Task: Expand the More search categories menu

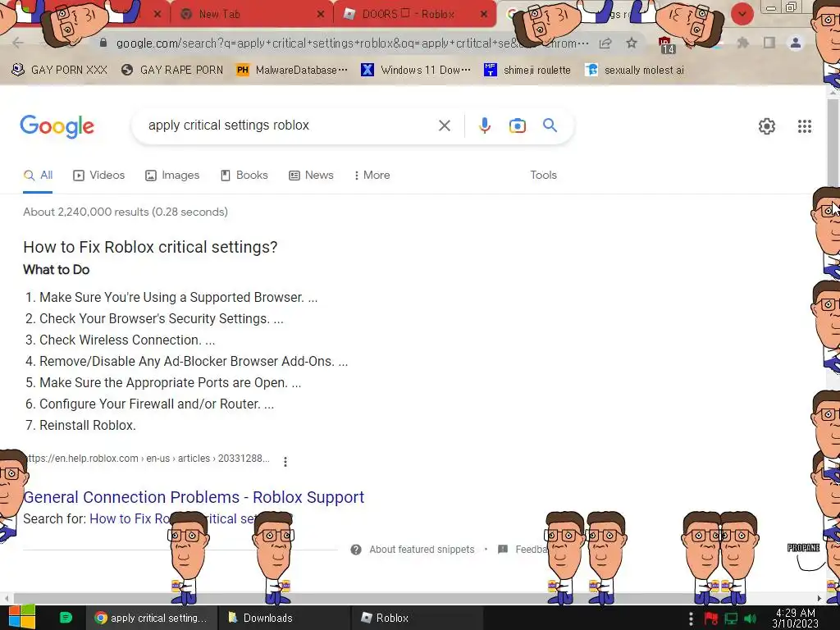Action: (372, 176)
